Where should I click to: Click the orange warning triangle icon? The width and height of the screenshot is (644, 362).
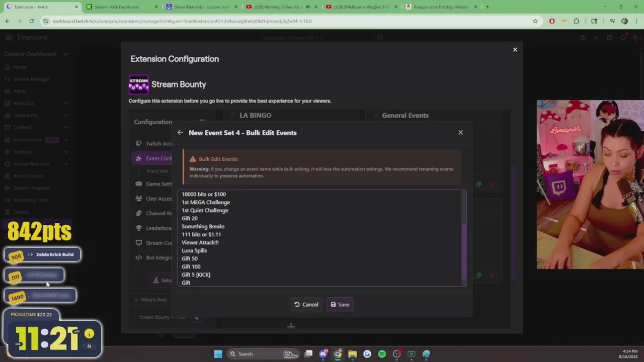193,159
